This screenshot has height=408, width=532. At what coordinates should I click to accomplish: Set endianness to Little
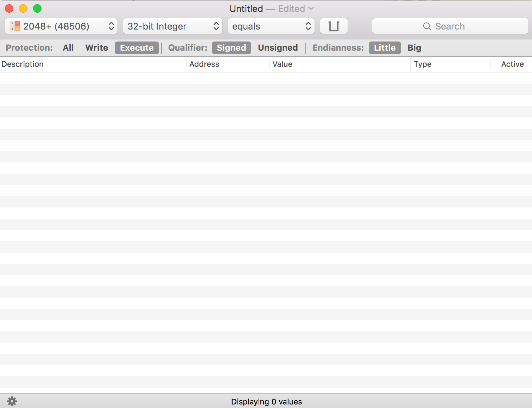[x=385, y=48]
